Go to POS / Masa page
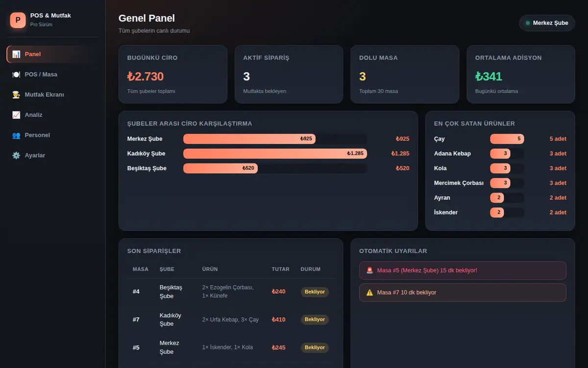The height and width of the screenshot is (368, 588). 52,75
